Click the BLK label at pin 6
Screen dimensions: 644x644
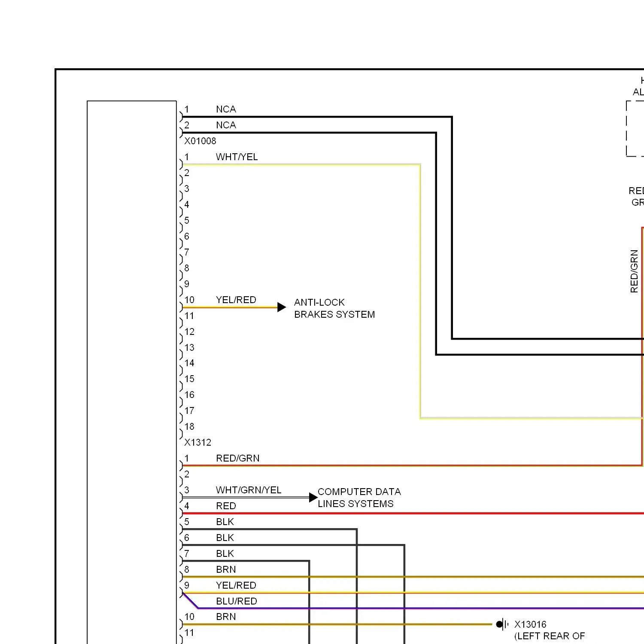click(x=225, y=538)
